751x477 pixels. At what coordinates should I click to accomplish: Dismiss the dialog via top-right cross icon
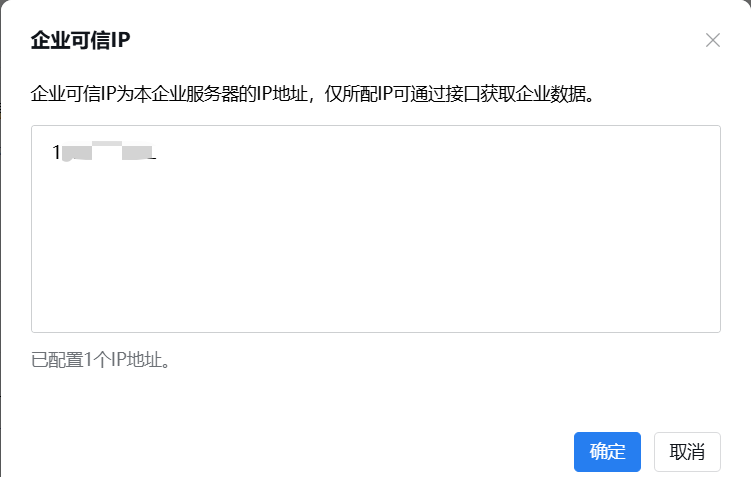(x=713, y=40)
